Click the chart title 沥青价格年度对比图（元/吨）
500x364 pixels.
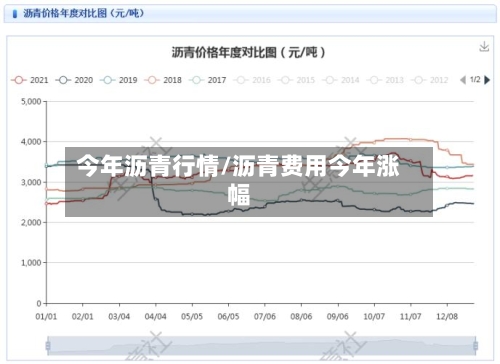tap(248, 52)
